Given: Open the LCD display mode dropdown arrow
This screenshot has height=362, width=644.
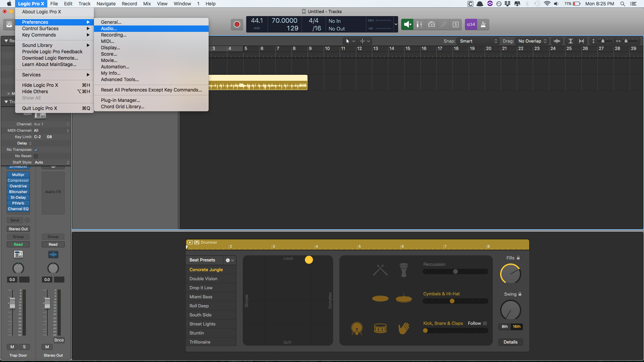Looking at the screenshot, I should point(396,24).
